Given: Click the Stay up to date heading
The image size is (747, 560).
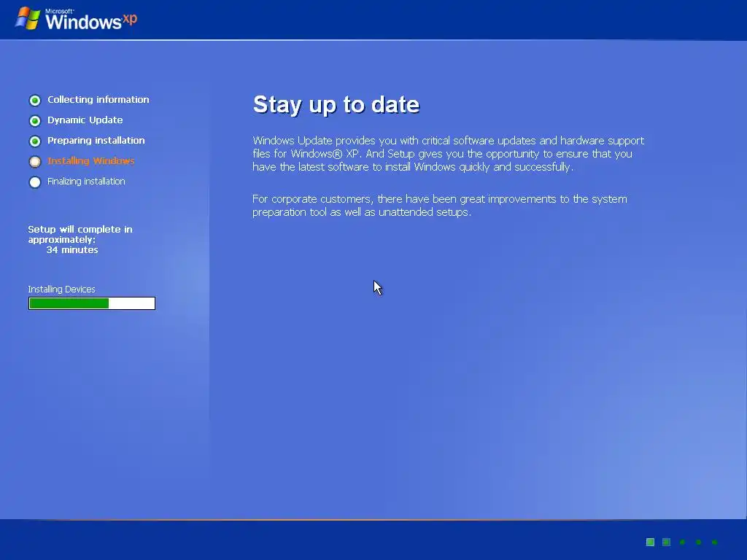Looking at the screenshot, I should click(336, 104).
